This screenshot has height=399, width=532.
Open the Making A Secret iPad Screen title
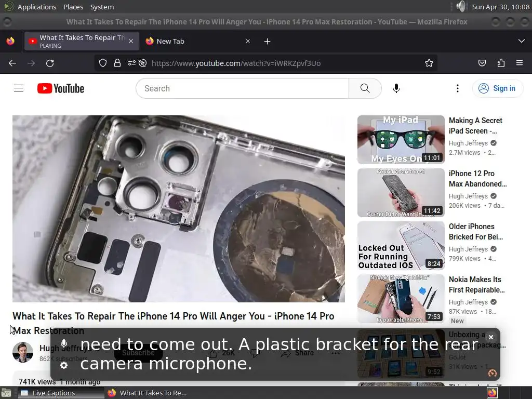475,126
